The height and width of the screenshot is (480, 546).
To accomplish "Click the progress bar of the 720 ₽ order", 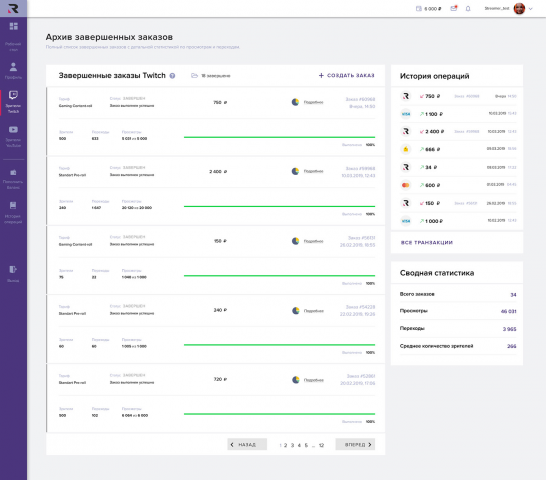I will pos(279,414).
